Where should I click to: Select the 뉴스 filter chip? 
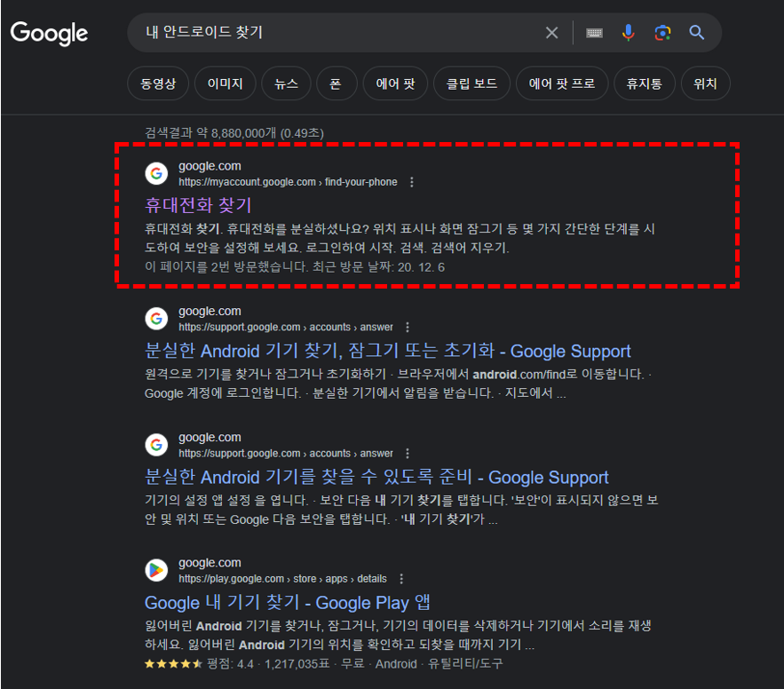click(286, 83)
